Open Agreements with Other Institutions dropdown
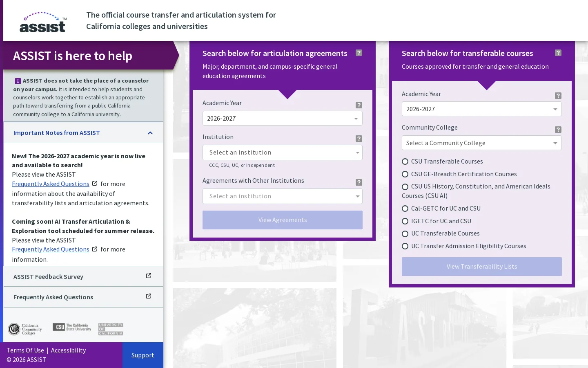 click(283, 196)
